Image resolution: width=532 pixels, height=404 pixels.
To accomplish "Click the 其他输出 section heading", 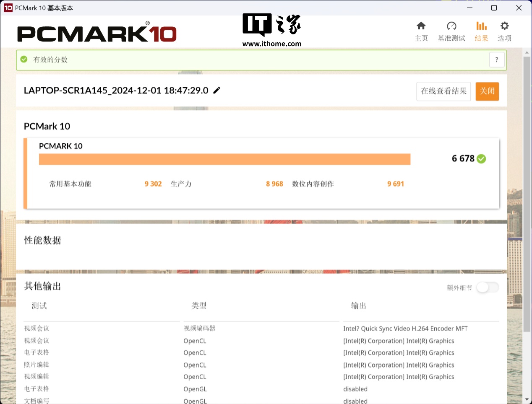I will click(x=42, y=286).
